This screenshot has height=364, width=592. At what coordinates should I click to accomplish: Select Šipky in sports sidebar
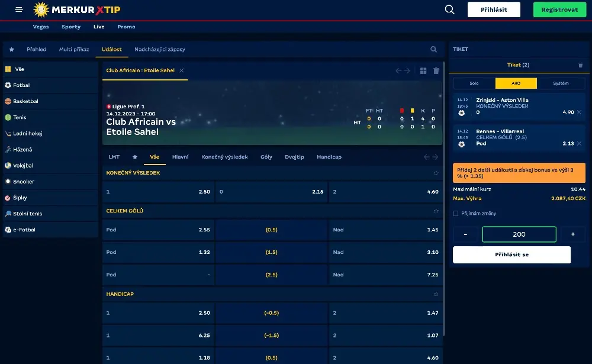coord(50,198)
